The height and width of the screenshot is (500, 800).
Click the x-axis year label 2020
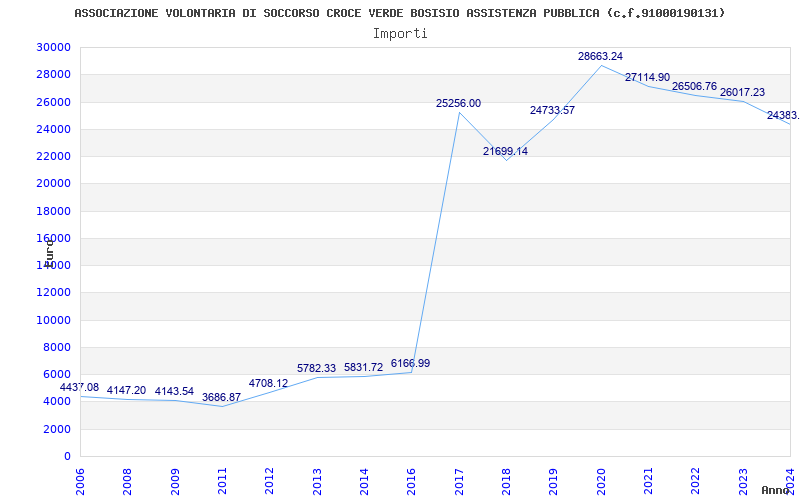601,481
